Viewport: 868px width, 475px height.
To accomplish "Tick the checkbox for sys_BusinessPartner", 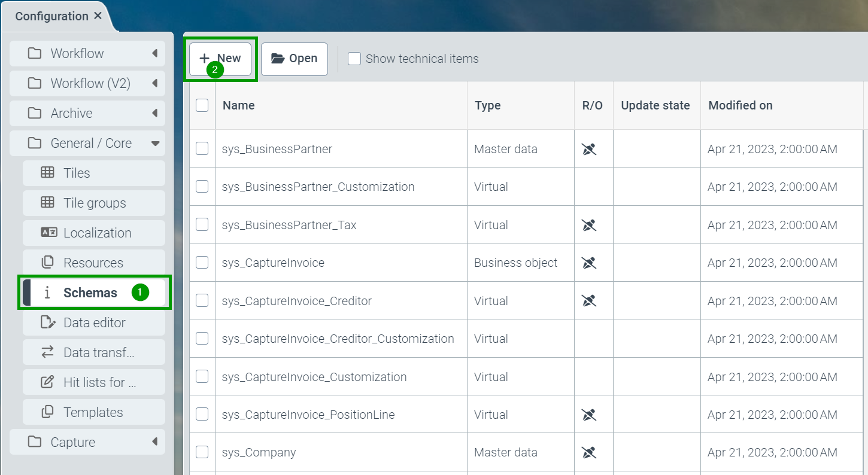I will pyautogui.click(x=202, y=148).
